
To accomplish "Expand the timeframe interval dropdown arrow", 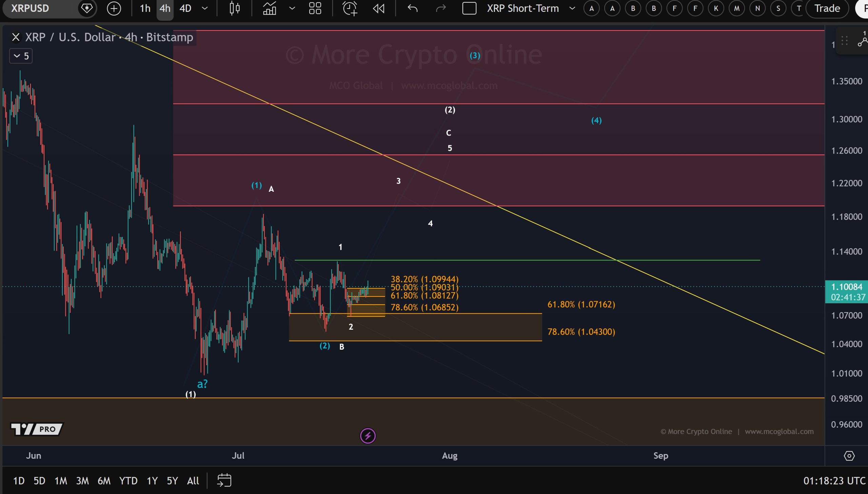I will pyautogui.click(x=205, y=8).
